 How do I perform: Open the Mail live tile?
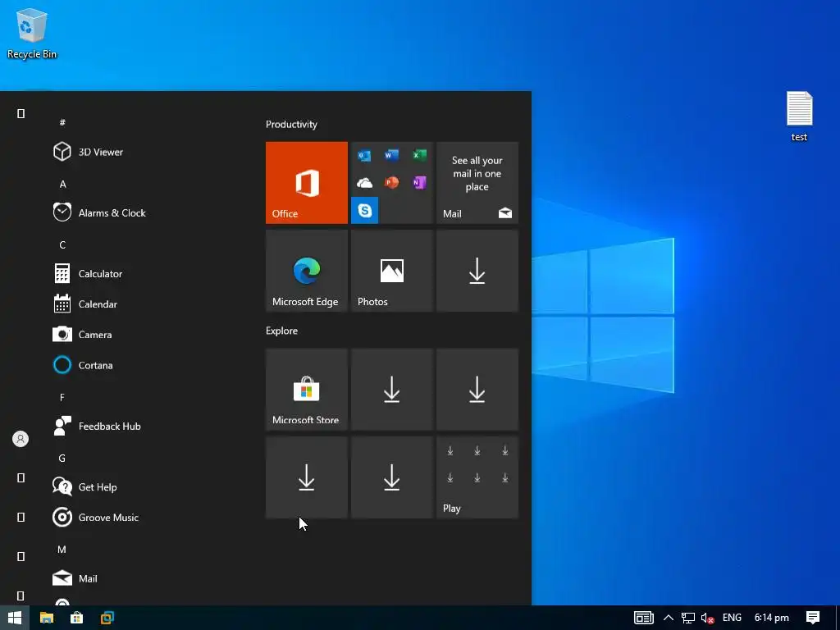tap(477, 183)
